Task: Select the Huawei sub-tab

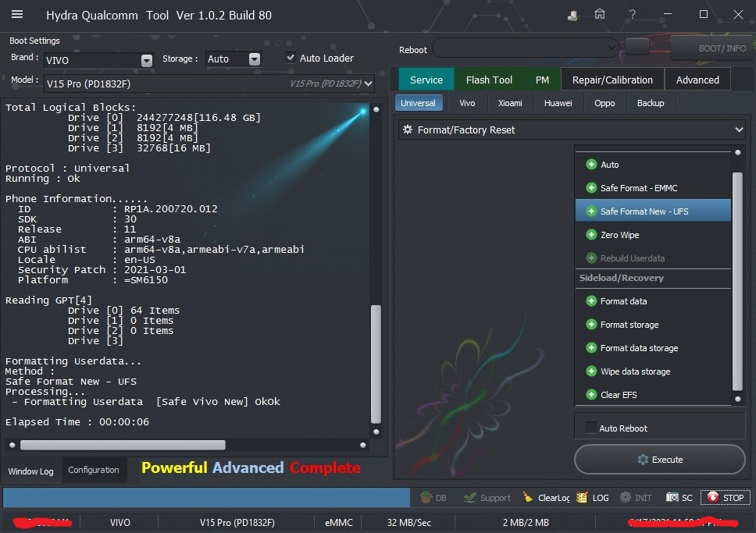Action: [x=558, y=103]
